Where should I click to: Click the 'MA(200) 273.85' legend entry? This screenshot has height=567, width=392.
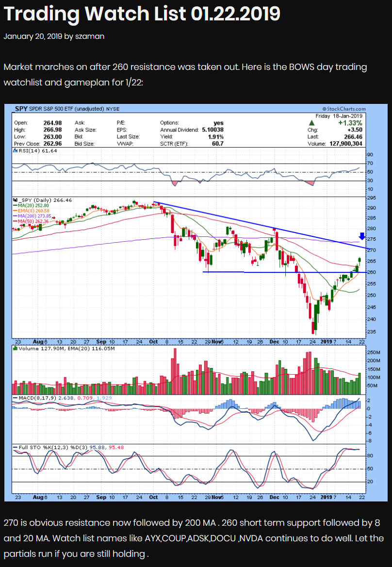34,216
